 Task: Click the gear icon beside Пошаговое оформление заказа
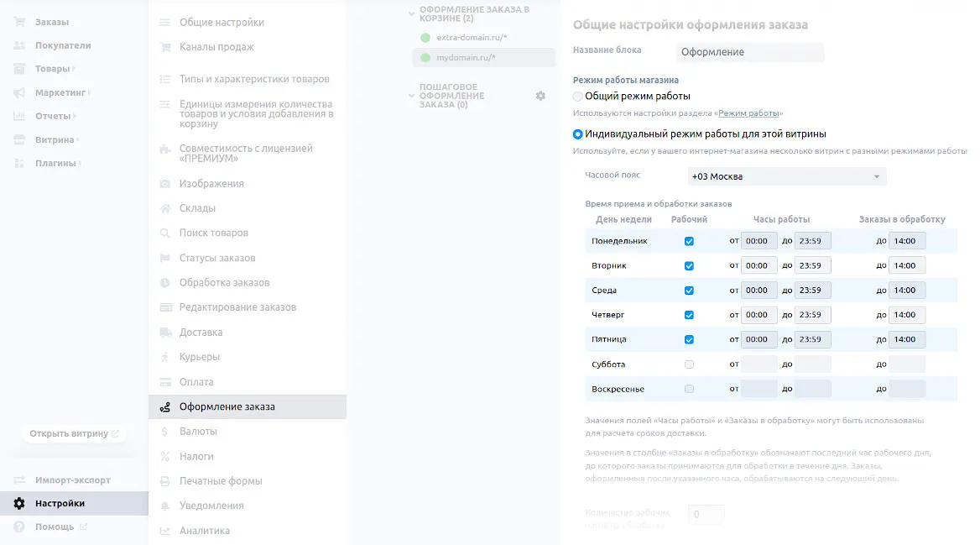540,96
